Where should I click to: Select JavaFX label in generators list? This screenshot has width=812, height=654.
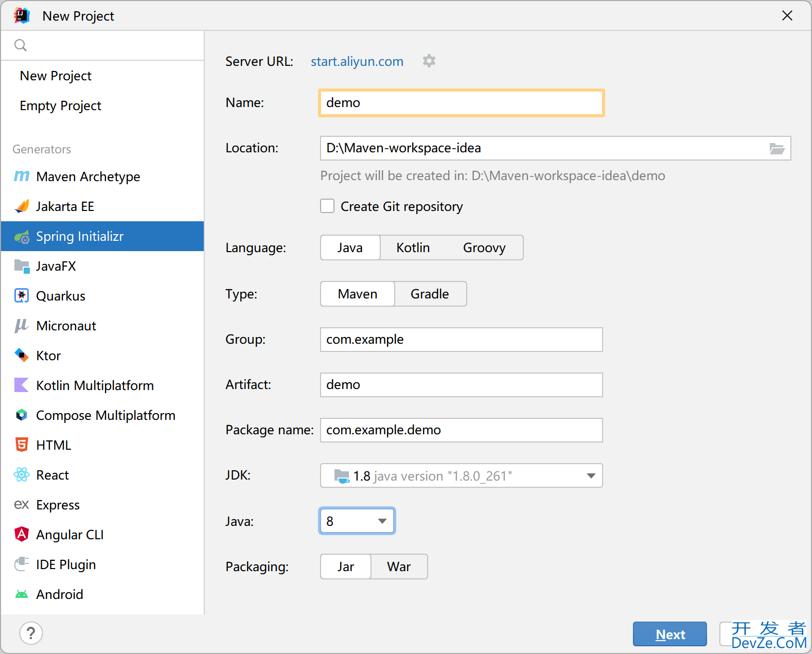point(56,266)
